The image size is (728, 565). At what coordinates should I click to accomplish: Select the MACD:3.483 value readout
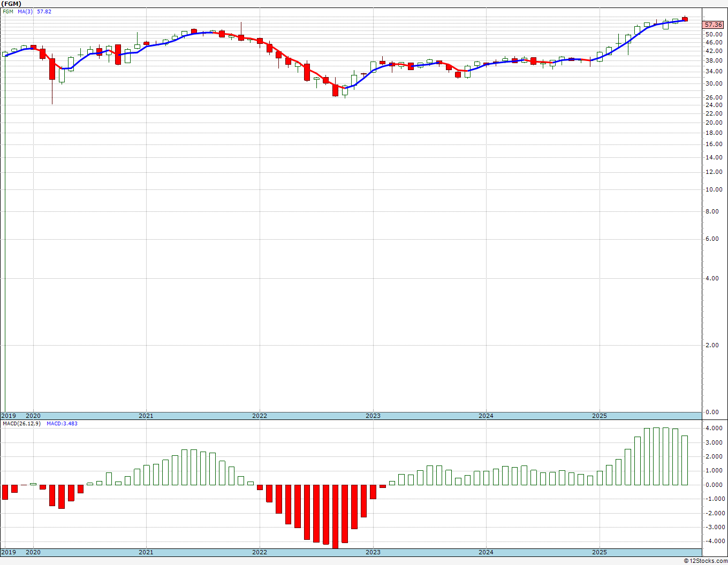[x=62, y=423]
